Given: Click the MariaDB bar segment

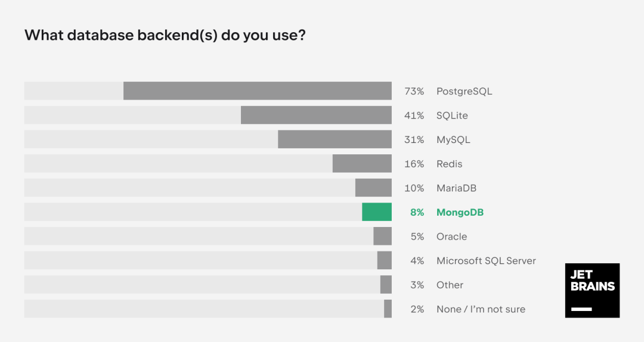Looking at the screenshot, I should click(373, 188).
